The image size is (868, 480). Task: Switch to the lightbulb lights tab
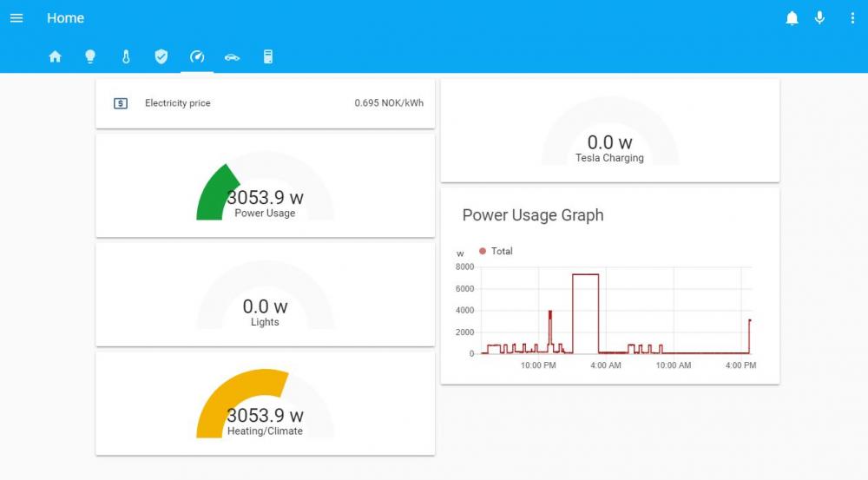coord(90,57)
